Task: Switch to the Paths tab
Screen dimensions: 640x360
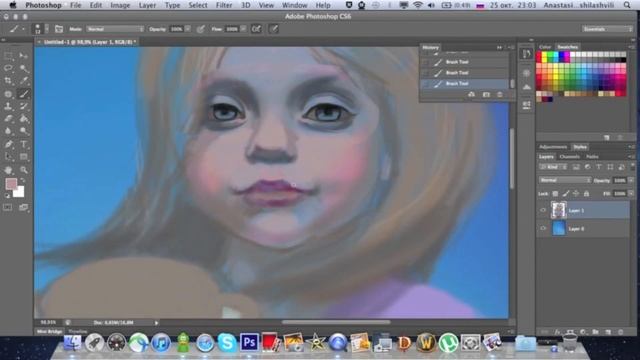Action: click(592, 157)
